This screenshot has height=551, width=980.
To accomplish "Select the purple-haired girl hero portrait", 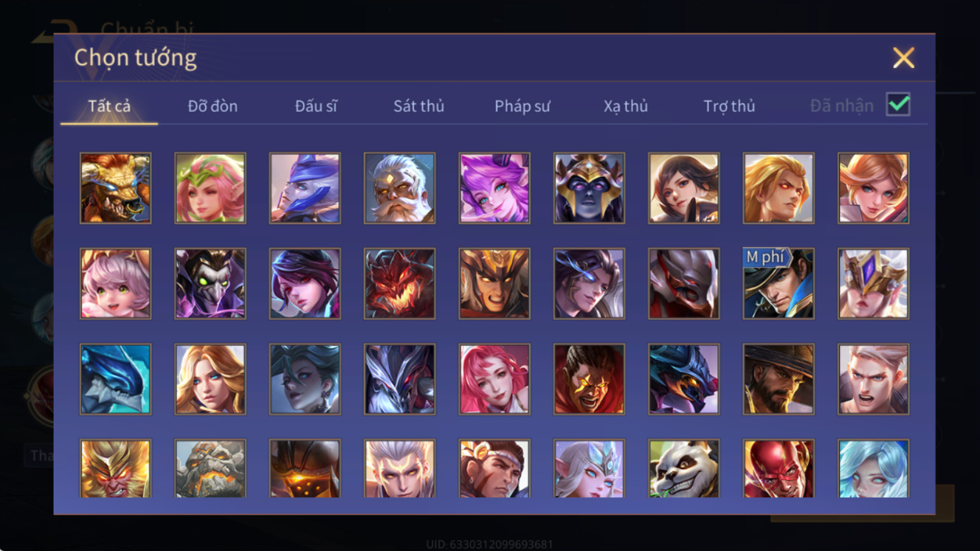I will pyautogui.click(x=494, y=188).
